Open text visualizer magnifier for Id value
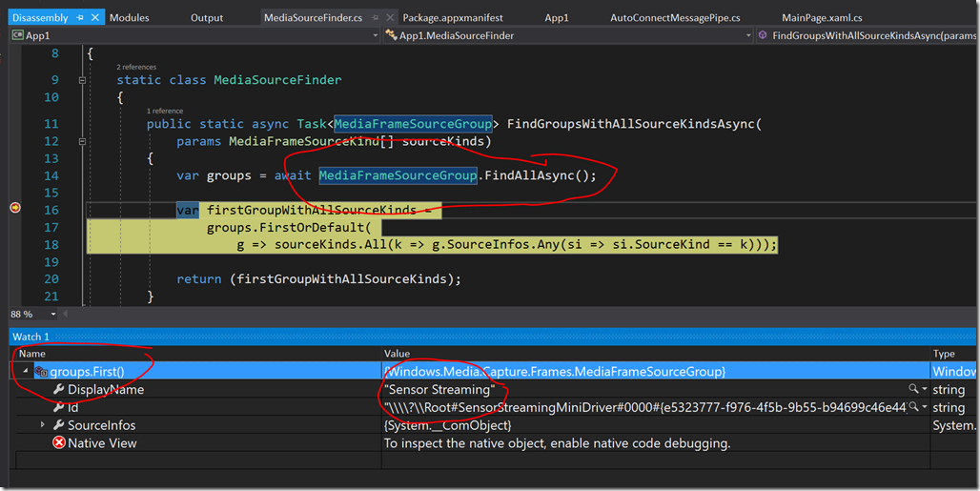This screenshot has height=491, width=980. [913, 407]
